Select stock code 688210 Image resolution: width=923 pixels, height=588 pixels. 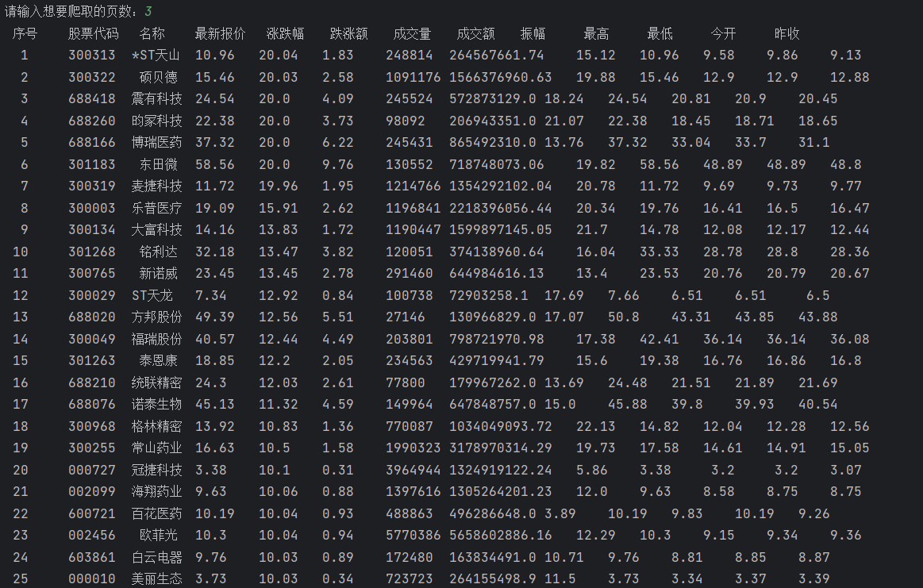(92, 383)
